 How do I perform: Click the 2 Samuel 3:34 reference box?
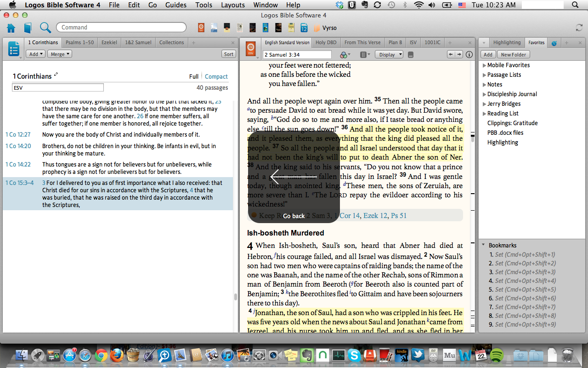pos(297,54)
